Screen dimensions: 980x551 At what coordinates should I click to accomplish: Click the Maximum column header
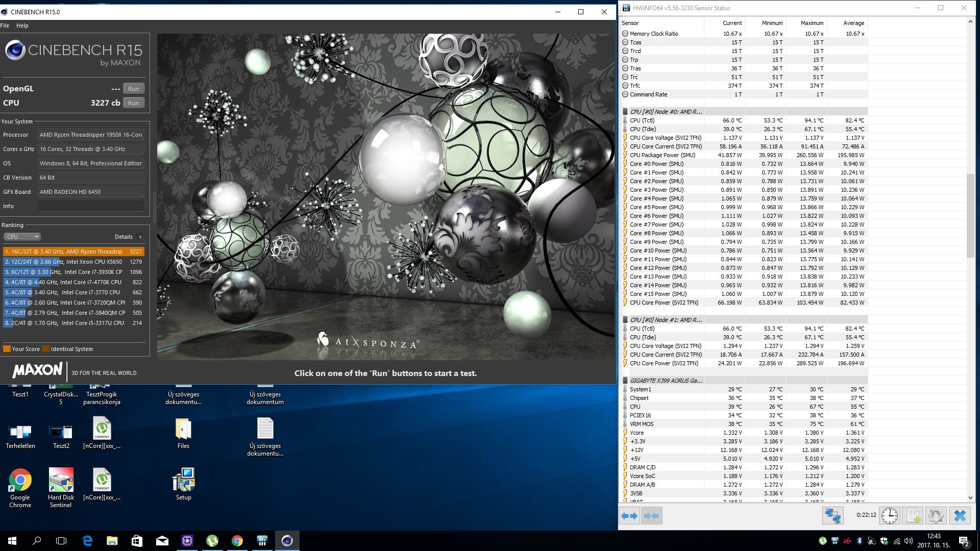pyautogui.click(x=806, y=23)
